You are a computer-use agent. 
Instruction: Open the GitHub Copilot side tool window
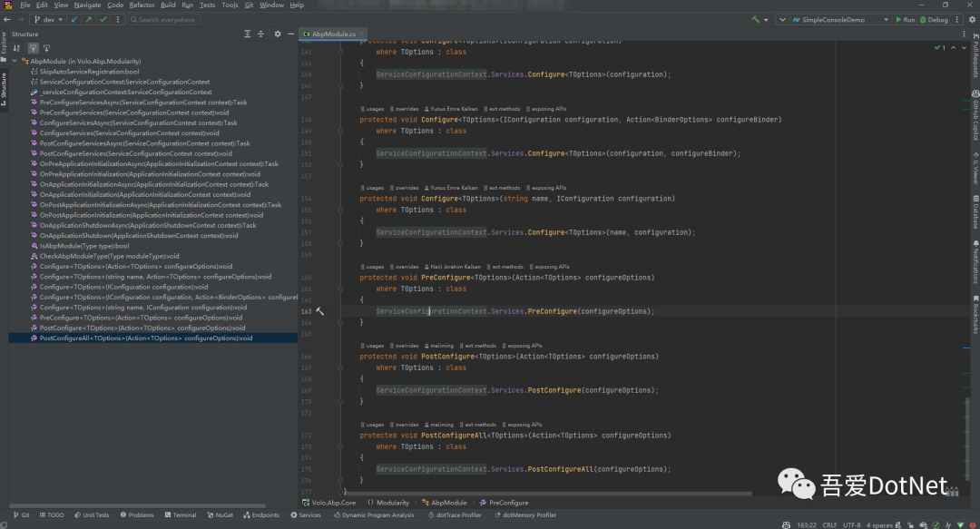(x=975, y=115)
